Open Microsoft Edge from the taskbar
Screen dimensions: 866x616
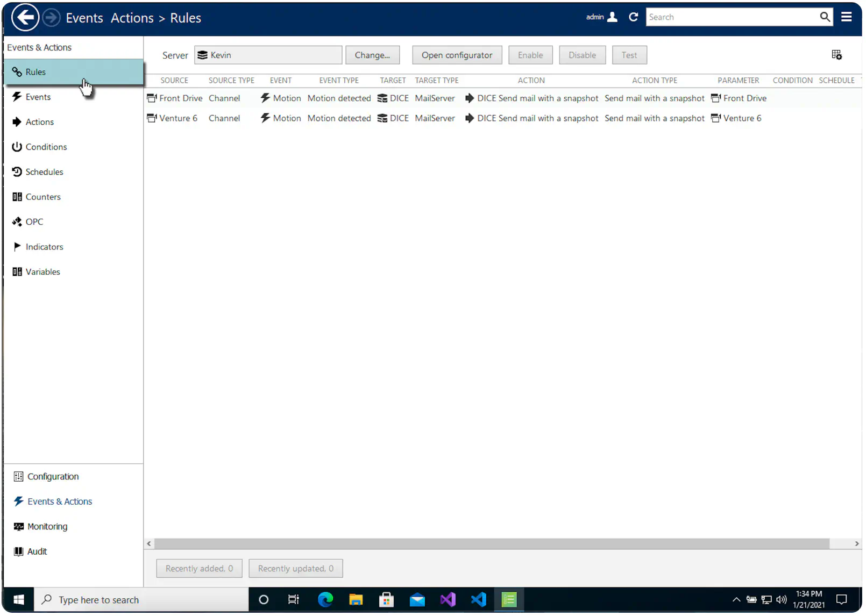click(325, 599)
